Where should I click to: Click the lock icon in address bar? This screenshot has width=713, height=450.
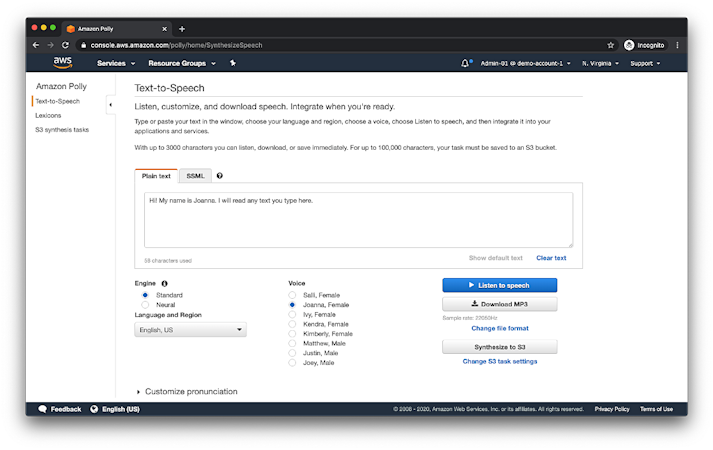[x=83, y=45]
